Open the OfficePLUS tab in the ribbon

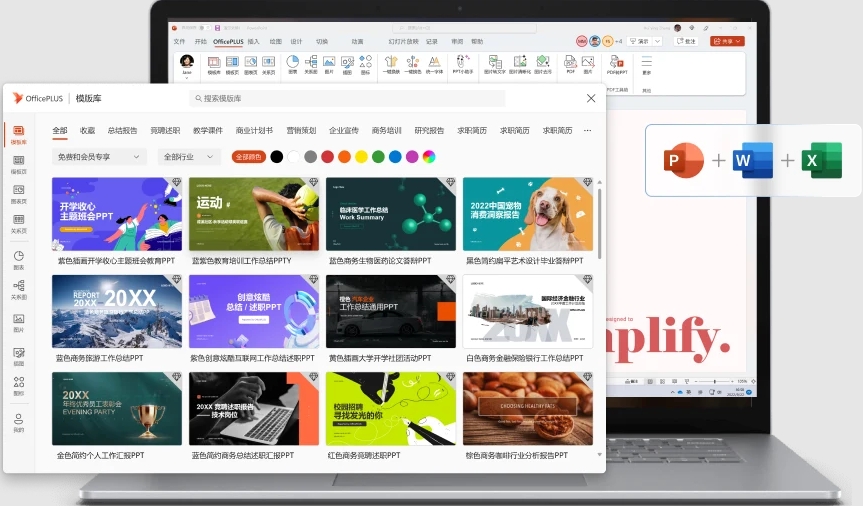click(228, 41)
